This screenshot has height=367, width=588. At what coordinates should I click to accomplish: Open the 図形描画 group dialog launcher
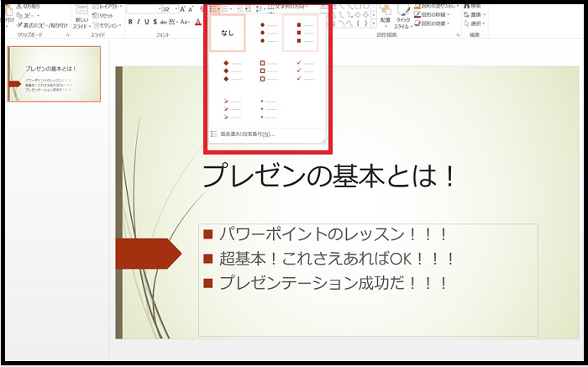point(459,35)
